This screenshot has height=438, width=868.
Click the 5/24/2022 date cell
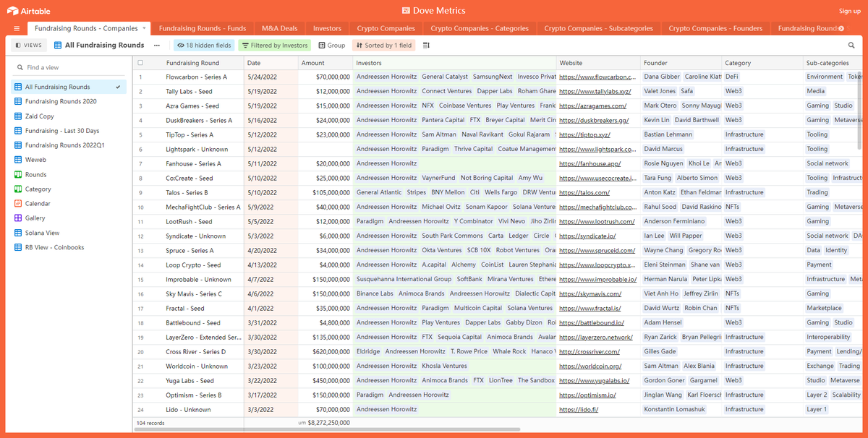pyautogui.click(x=271, y=77)
